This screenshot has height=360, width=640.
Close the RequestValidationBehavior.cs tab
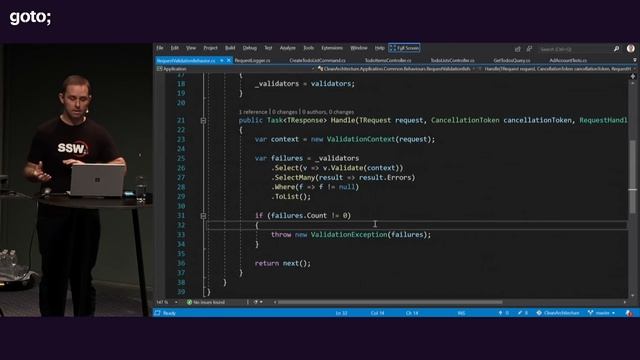(x=229, y=60)
